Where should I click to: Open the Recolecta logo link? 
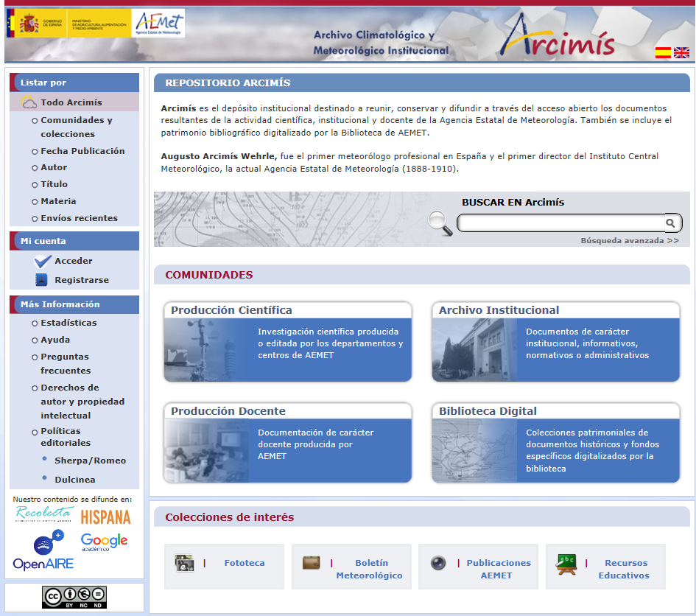pyautogui.click(x=44, y=514)
